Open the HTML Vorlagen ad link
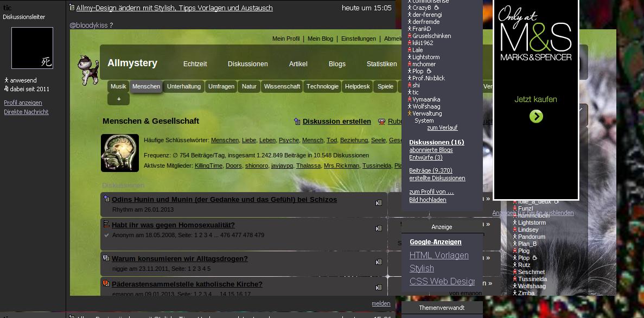Screen dimensions: 644x318 pyautogui.click(x=439, y=255)
